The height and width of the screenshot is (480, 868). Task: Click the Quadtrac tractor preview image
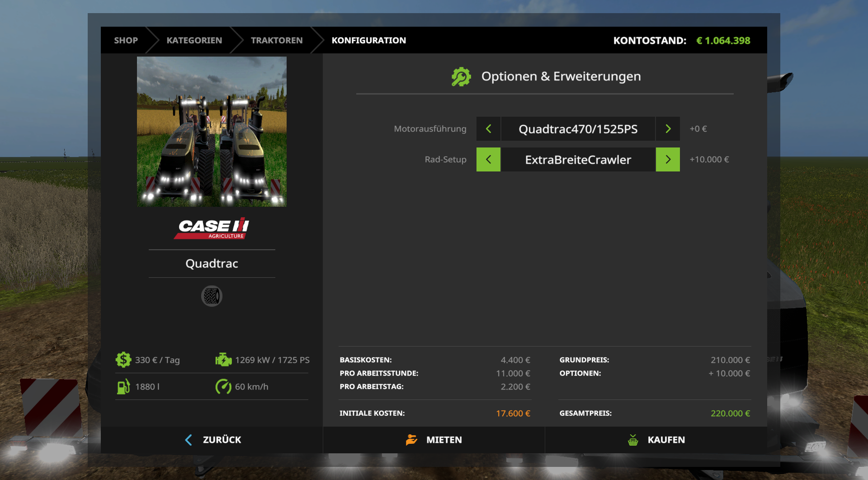coord(212,132)
